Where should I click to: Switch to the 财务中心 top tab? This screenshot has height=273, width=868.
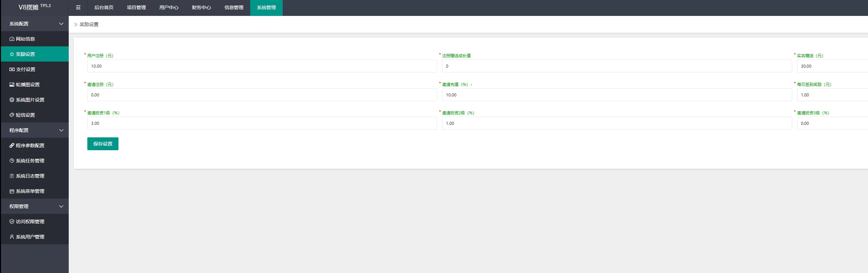(x=201, y=7)
